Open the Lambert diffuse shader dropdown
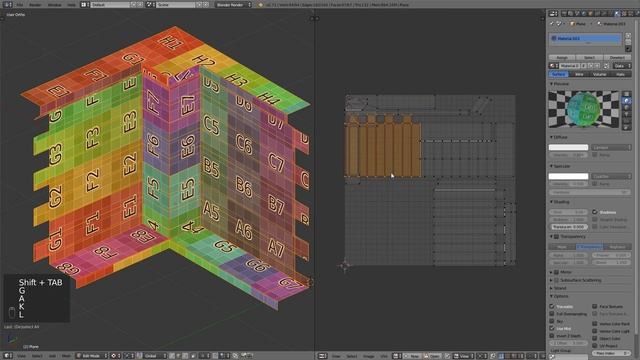Image resolution: width=640 pixels, height=360 pixels. click(611, 147)
